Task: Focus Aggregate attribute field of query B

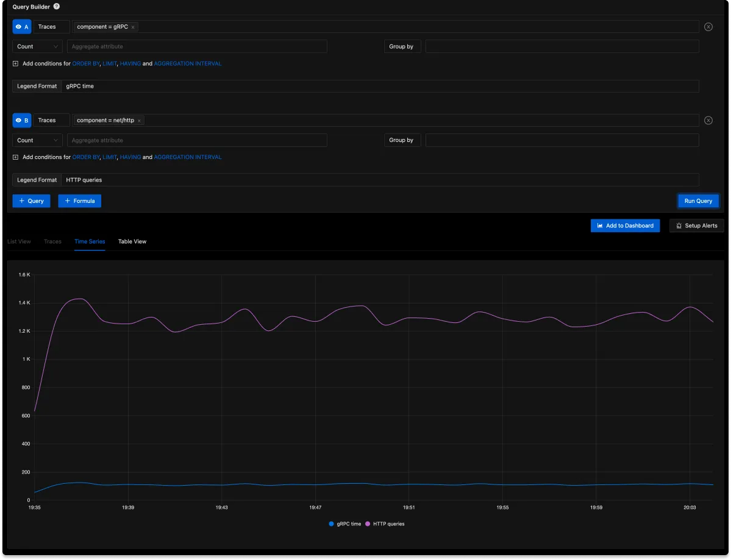Action: pos(197,140)
